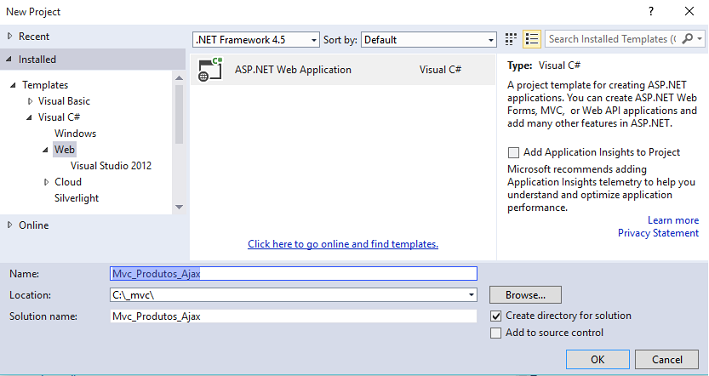Click the Browse... button
This screenshot has width=709, height=376.
(525, 295)
